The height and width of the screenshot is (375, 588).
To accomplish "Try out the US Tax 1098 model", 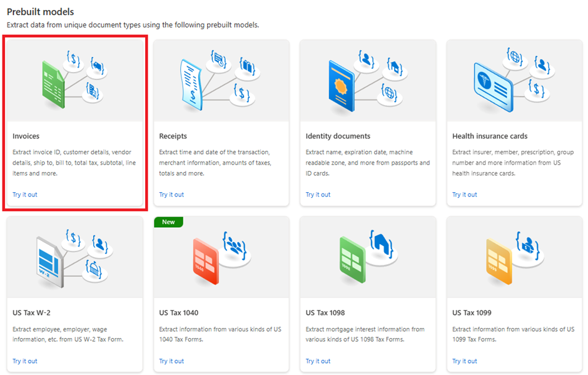I will [318, 361].
